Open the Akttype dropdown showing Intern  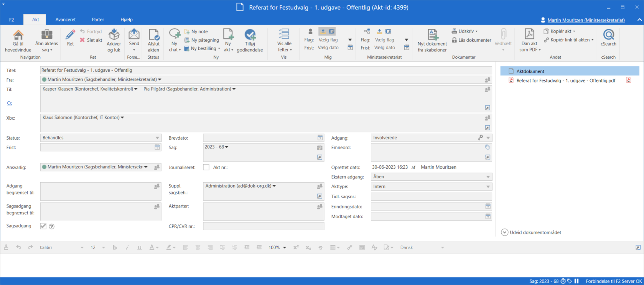pos(431,186)
